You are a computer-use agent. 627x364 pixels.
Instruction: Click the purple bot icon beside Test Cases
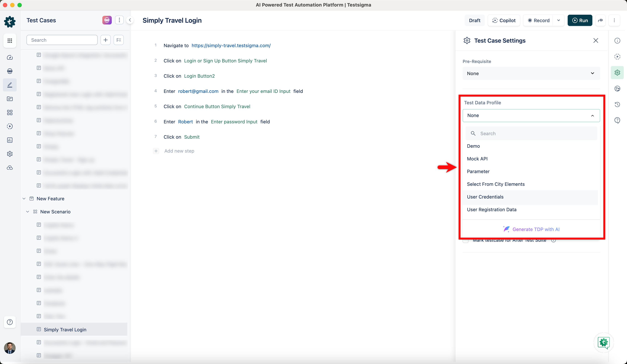tap(107, 20)
